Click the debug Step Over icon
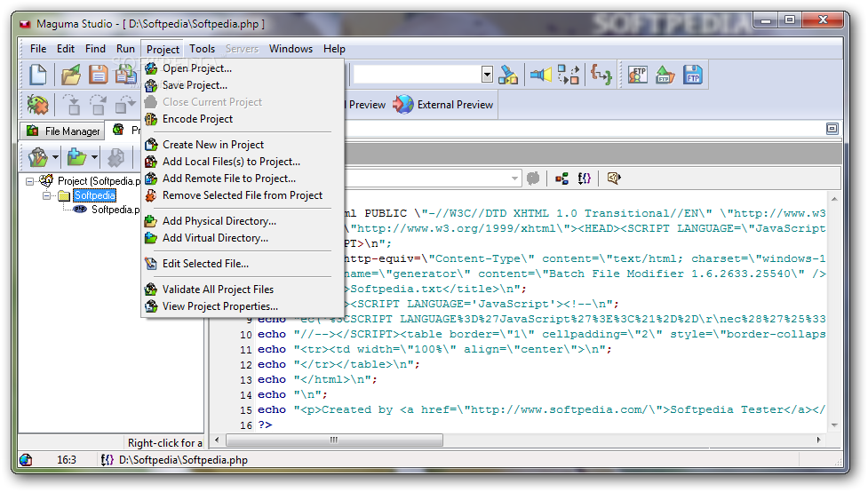The width and height of the screenshot is (868, 492). tap(98, 105)
